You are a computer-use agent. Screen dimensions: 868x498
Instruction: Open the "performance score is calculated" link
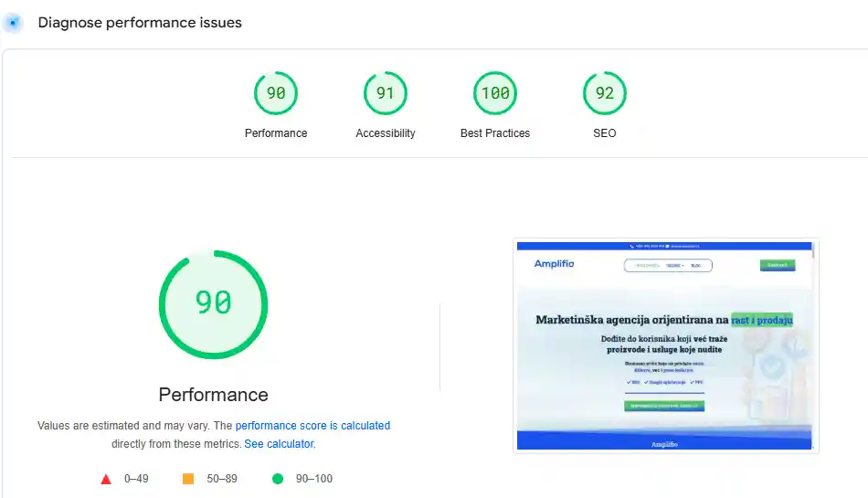click(x=312, y=426)
